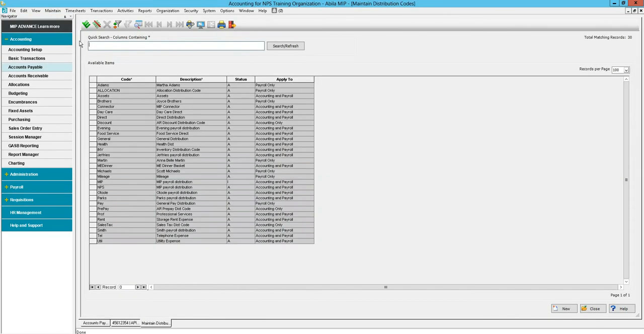Click the vertical scrollbar down arrow
The width and height of the screenshot is (644, 334).
[x=626, y=282]
